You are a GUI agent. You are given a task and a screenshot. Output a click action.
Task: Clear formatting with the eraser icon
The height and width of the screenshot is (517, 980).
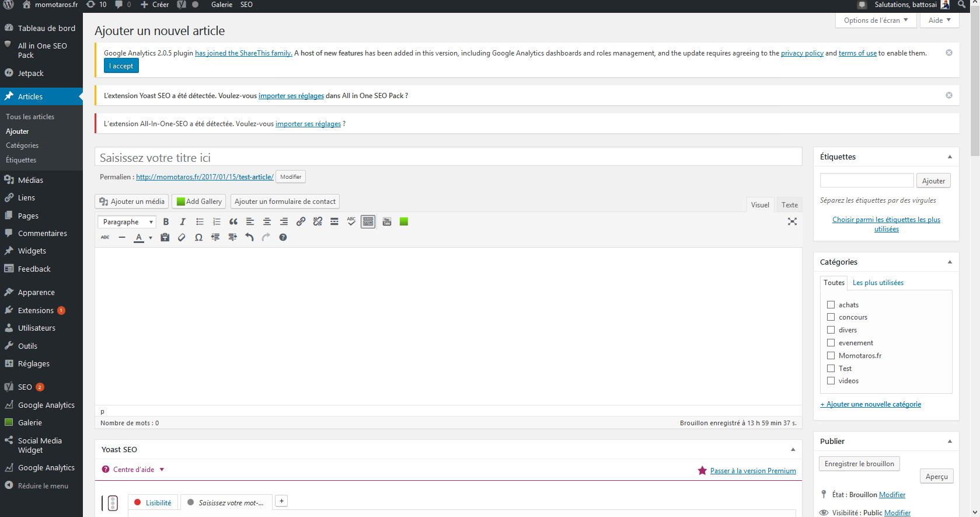[x=182, y=238]
